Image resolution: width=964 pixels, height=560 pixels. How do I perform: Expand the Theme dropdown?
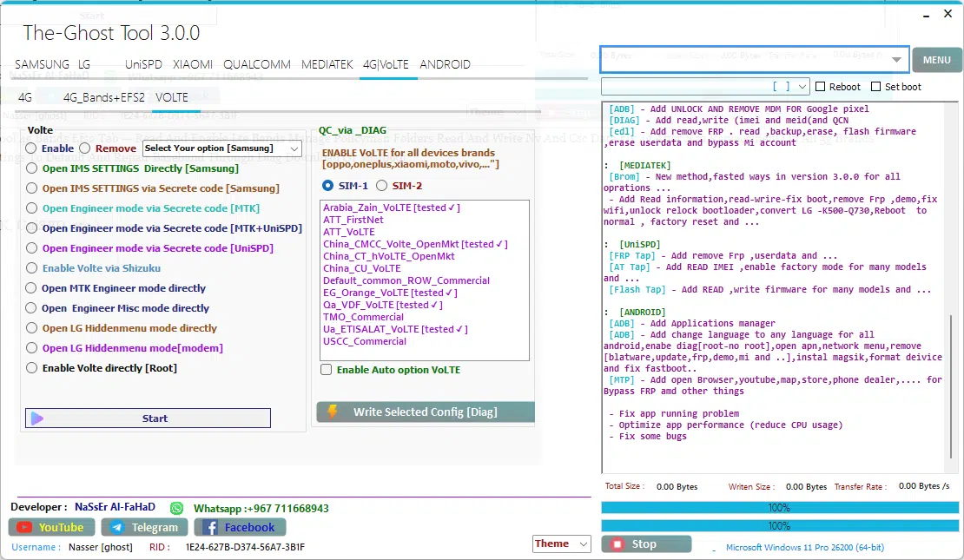pyautogui.click(x=561, y=544)
